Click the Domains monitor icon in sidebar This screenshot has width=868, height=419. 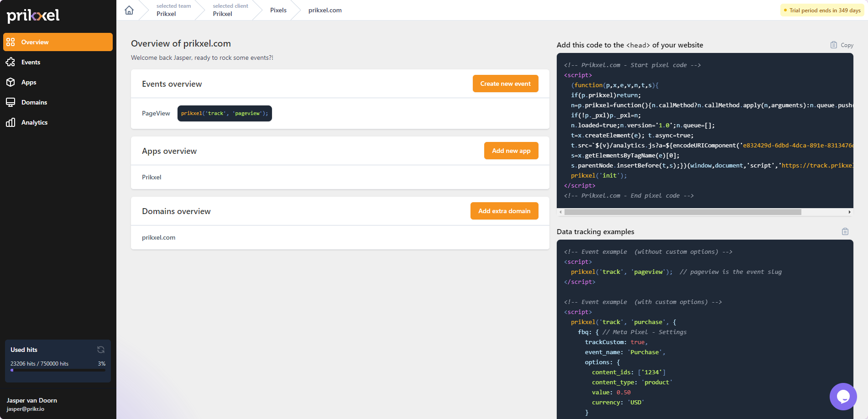coord(10,102)
